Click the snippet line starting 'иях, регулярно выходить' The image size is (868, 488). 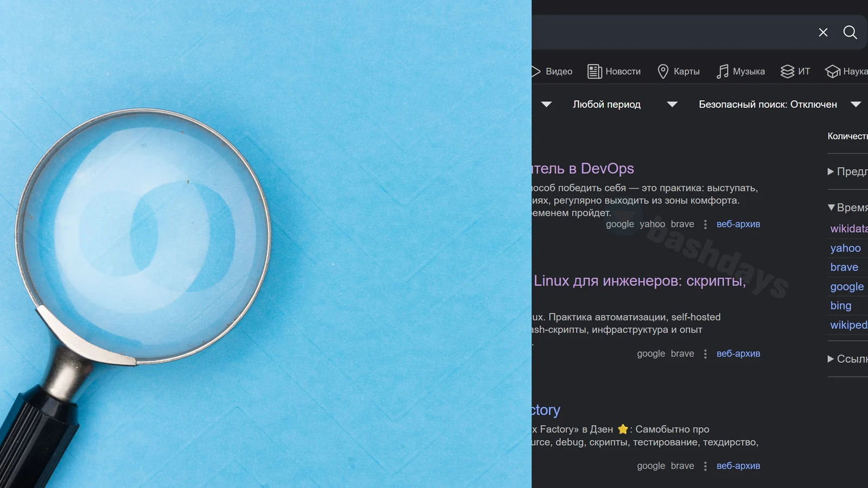pyautogui.click(x=636, y=201)
